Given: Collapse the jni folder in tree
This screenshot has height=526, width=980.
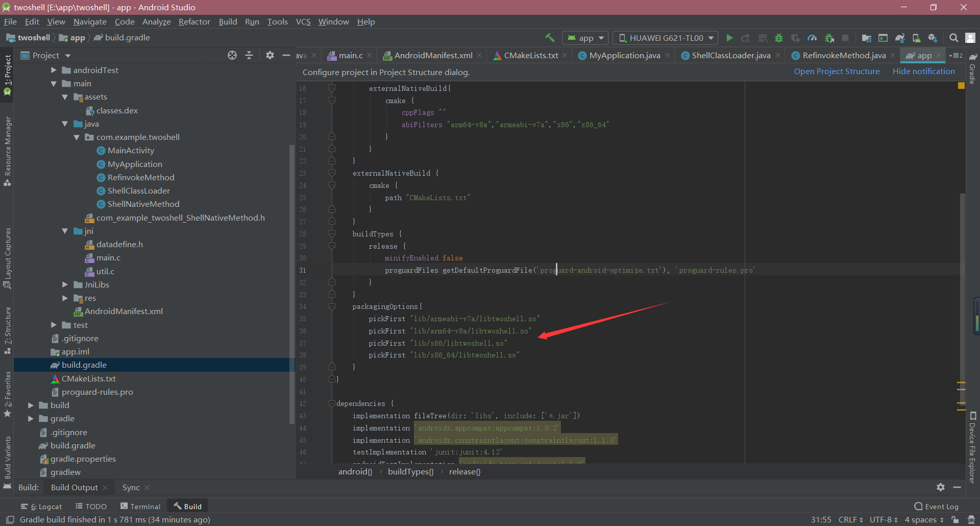Looking at the screenshot, I should [65, 231].
